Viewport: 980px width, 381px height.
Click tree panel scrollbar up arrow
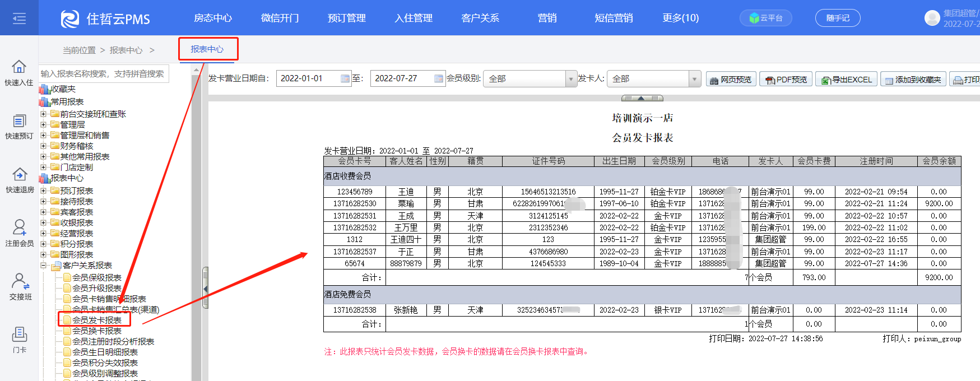point(196,70)
